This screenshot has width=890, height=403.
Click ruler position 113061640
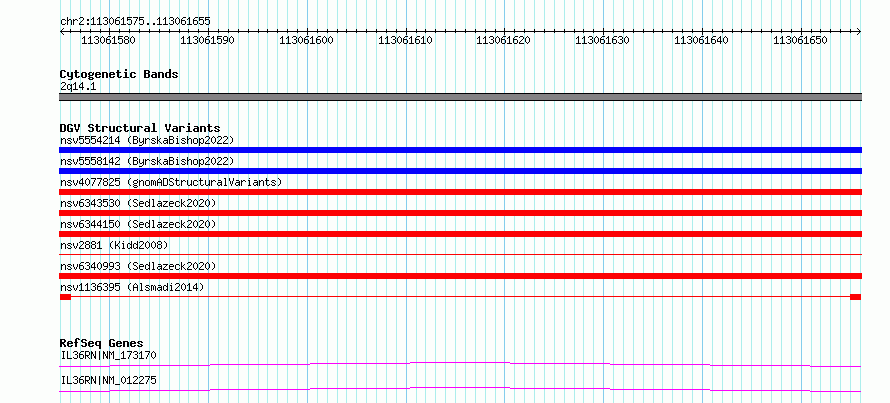coord(701,40)
